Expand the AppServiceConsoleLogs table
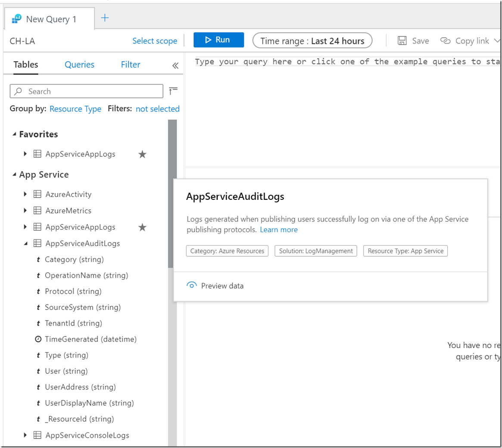 25,435
